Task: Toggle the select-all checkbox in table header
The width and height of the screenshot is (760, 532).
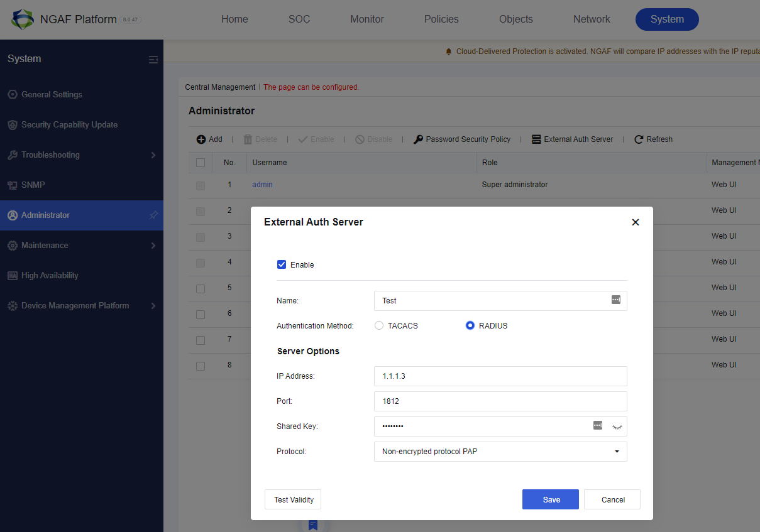Action: [201, 163]
